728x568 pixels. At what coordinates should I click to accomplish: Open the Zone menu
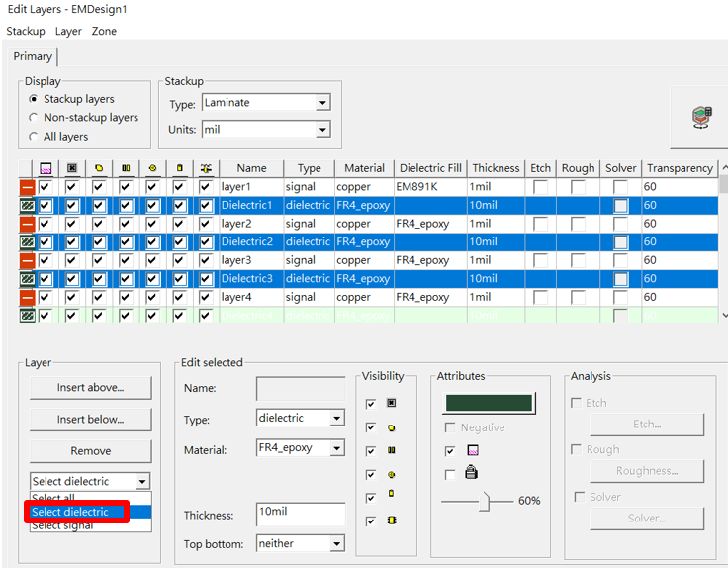point(104,31)
